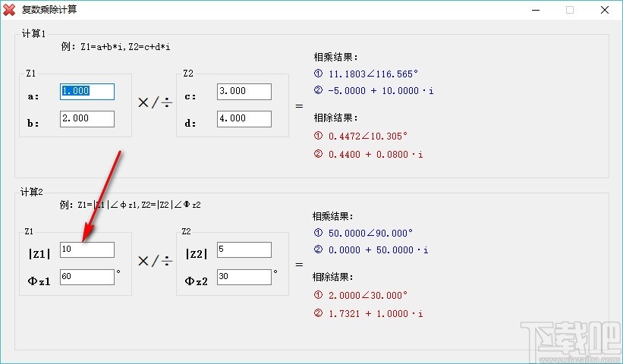Click multiplication result 11.1803∠116.565°

click(373, 74)
